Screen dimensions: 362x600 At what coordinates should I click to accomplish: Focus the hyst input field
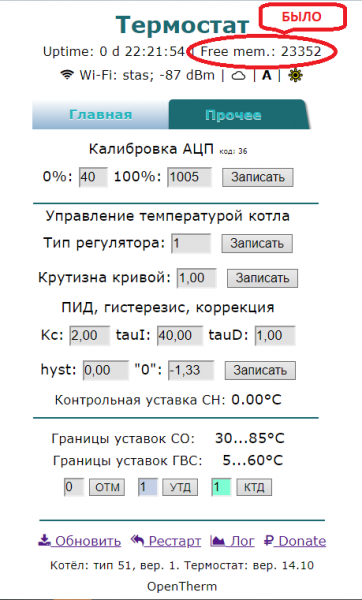106,370
